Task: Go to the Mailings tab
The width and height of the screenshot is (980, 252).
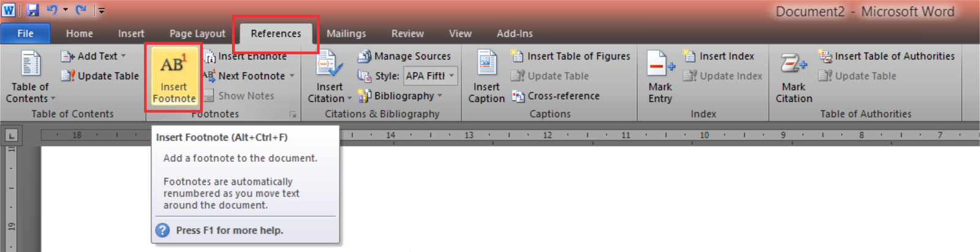Action: point(346,34)
